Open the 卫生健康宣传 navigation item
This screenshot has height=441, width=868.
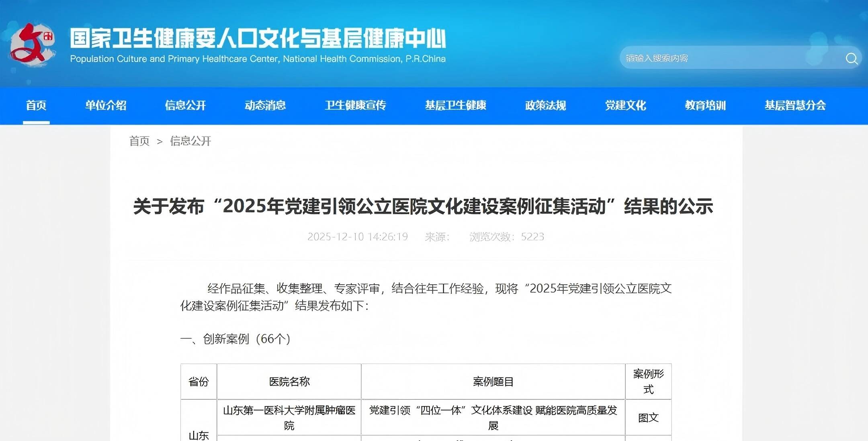click(355, 105)
